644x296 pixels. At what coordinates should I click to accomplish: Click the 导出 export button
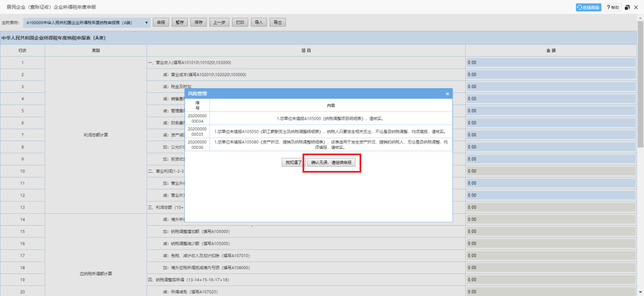(x=278, y=23)
